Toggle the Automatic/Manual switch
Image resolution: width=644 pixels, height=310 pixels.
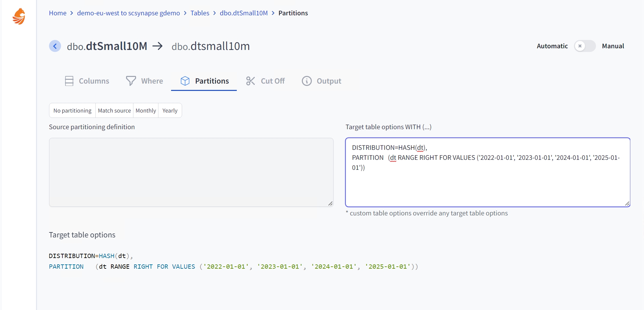584,46
